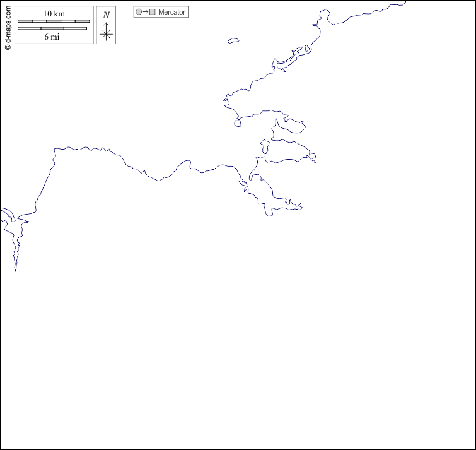Click the coast's sharp northwest corner
The width and height of the screenshot is (476, 450).
point(55,150)
